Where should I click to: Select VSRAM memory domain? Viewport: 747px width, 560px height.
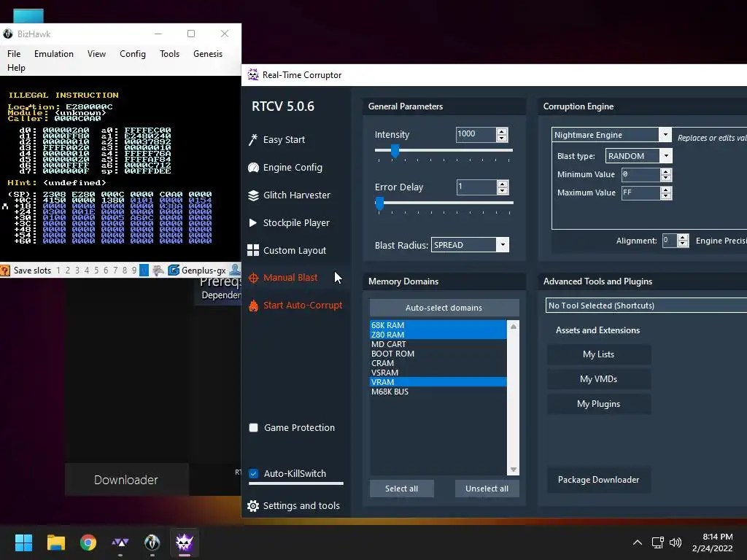(x=438, y=373)
